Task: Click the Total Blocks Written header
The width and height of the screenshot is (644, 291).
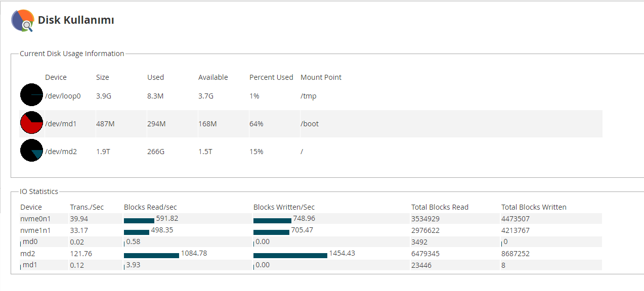Action: click(534, 207)
